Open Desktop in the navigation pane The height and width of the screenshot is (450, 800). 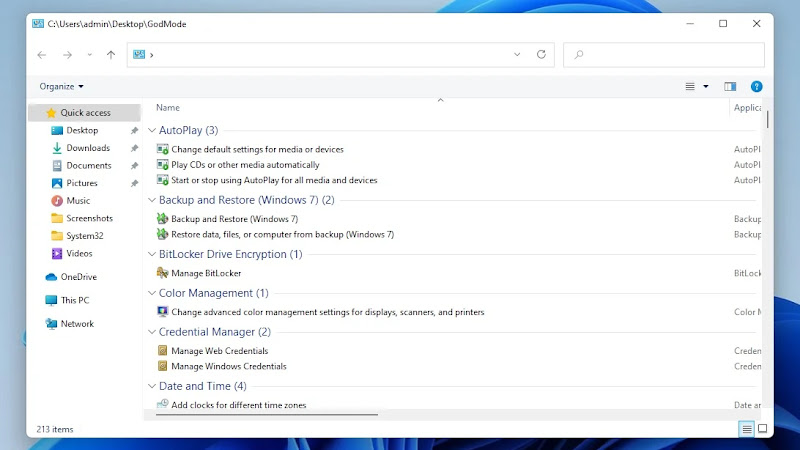coord(82,130)
